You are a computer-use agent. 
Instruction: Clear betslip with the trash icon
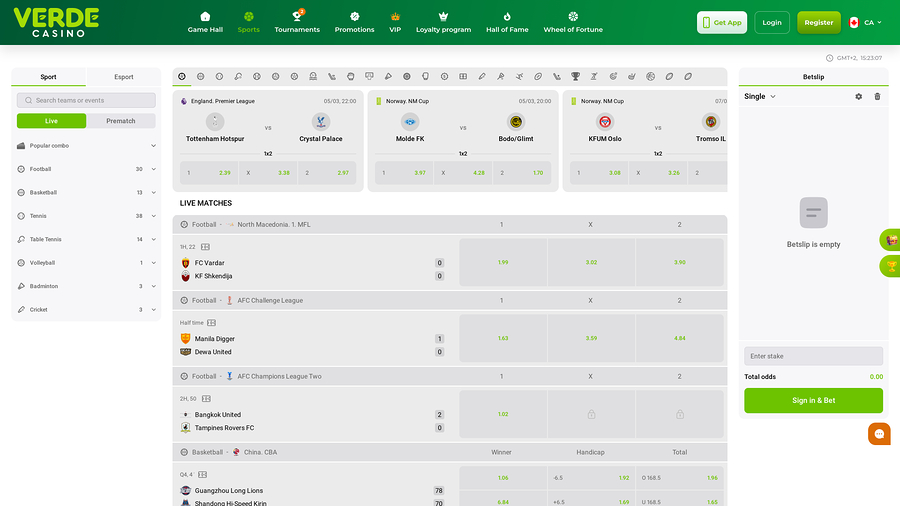click(877, 96)
